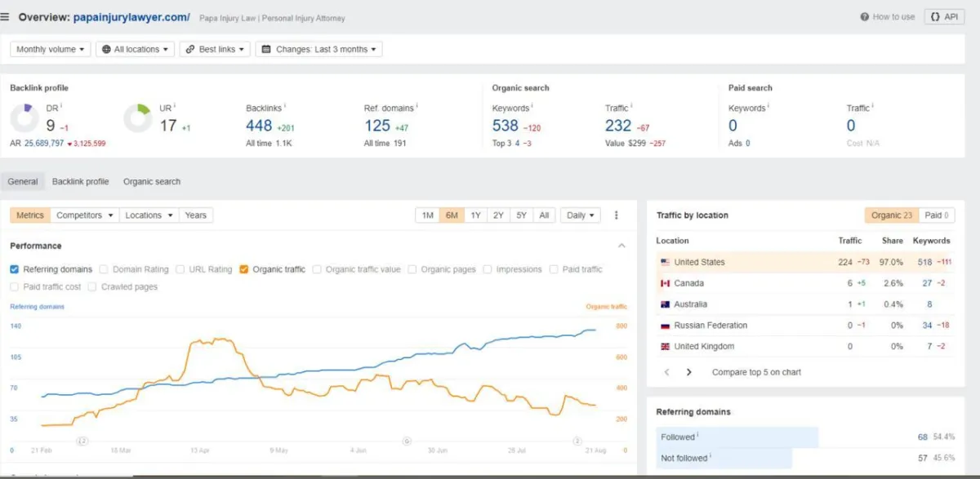Uncheck the Organic traffic checkbox
Image resolution: width=980 pixels, height=479 pixels.
pos(244,269)
